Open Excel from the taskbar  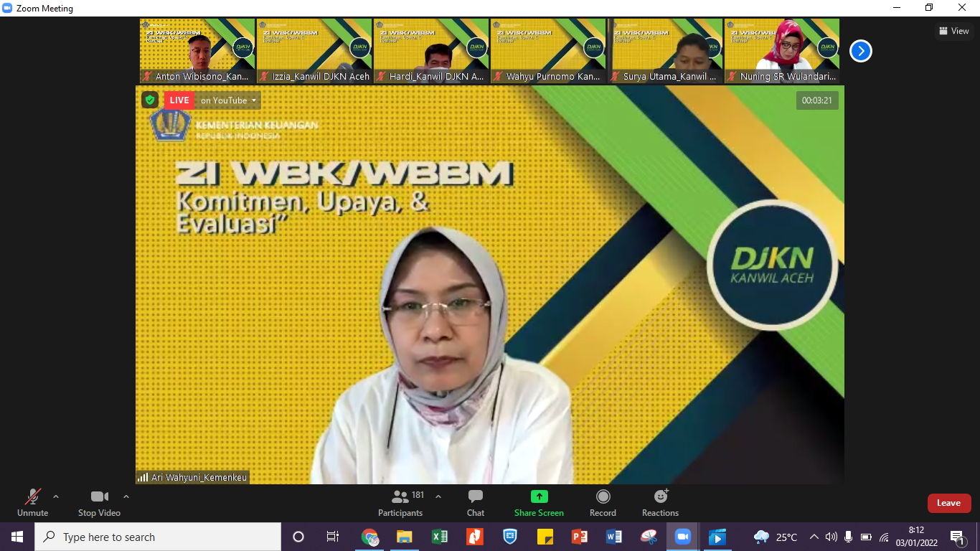(x=439, y=537)
